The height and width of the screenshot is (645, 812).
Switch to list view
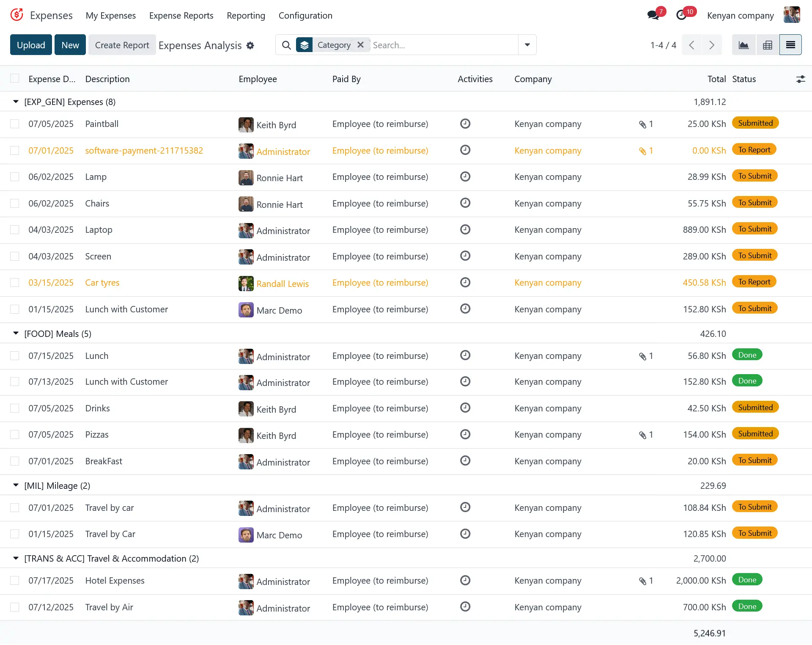[790, 45]
